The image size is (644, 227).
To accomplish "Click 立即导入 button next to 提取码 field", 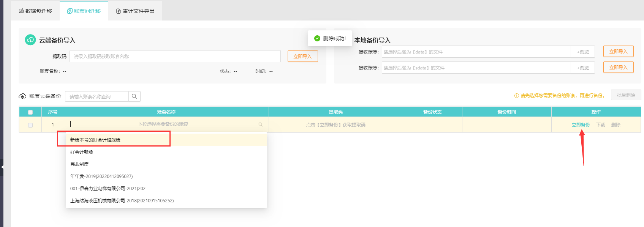I will tap(302, 56).
